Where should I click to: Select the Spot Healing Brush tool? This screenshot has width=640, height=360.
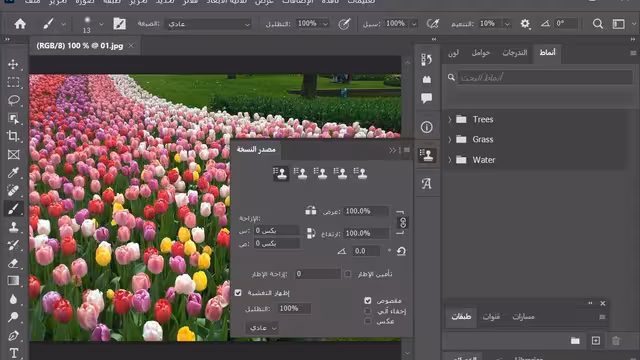pyautogui.click(x=13, y=191)
